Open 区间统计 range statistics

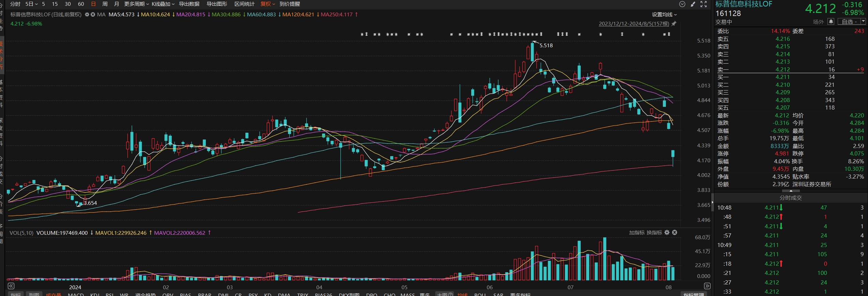point(244,4)
